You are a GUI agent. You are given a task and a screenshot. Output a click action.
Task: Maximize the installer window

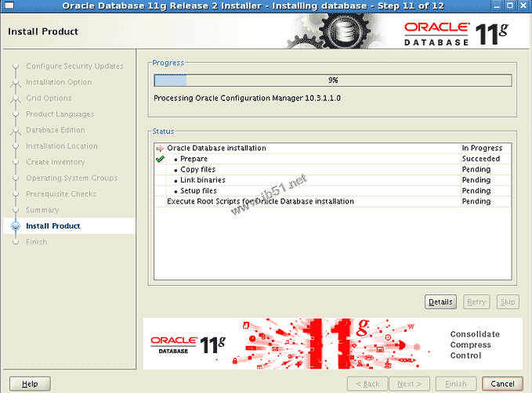coord(510,5)
